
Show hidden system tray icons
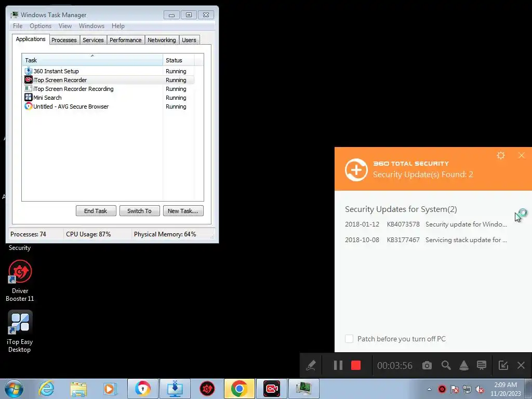429,389
